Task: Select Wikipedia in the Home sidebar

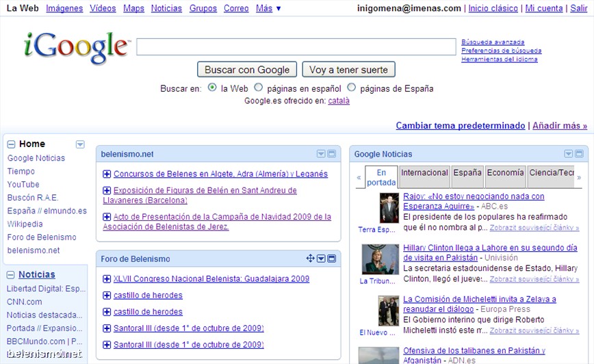Action: click(25, 224)
